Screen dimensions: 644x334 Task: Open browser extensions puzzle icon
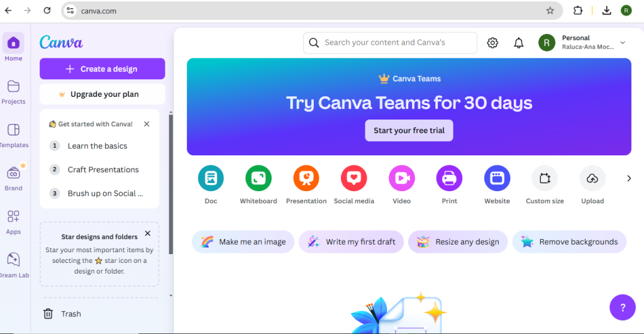pos(578,11)
